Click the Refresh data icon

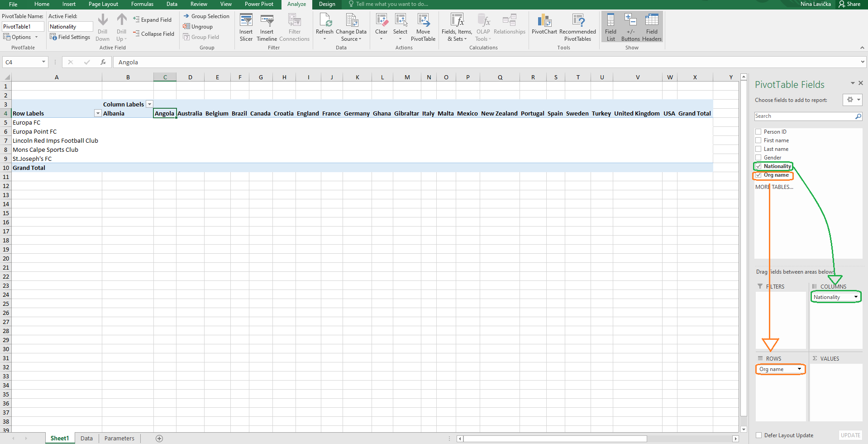pyautogui.click(x=324, y=21)
